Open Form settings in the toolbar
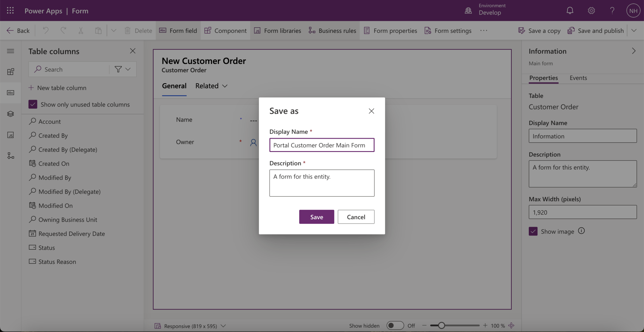This screenshot has height=332, width=644. tap(448, 30)
